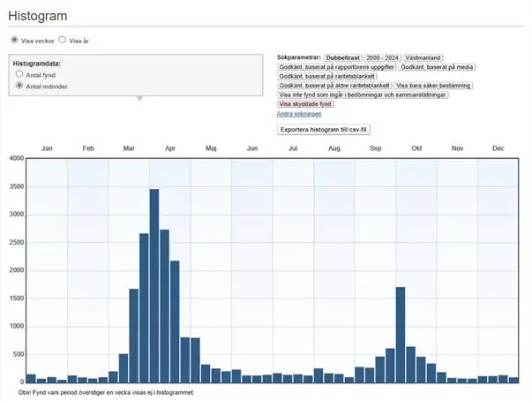The width and height of the screenshot is (532, 401).
Task: Click the 'Histogram' page heading
Action: (37, 17)
